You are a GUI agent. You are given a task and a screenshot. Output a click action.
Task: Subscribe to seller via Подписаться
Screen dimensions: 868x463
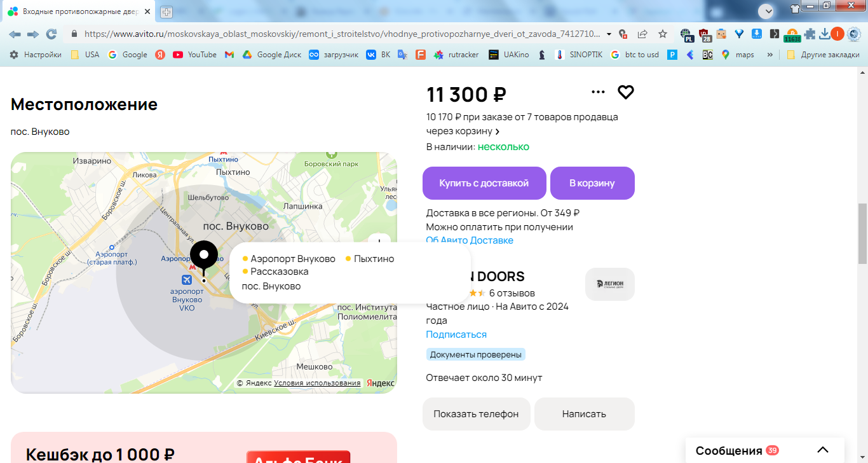[456, 335]
